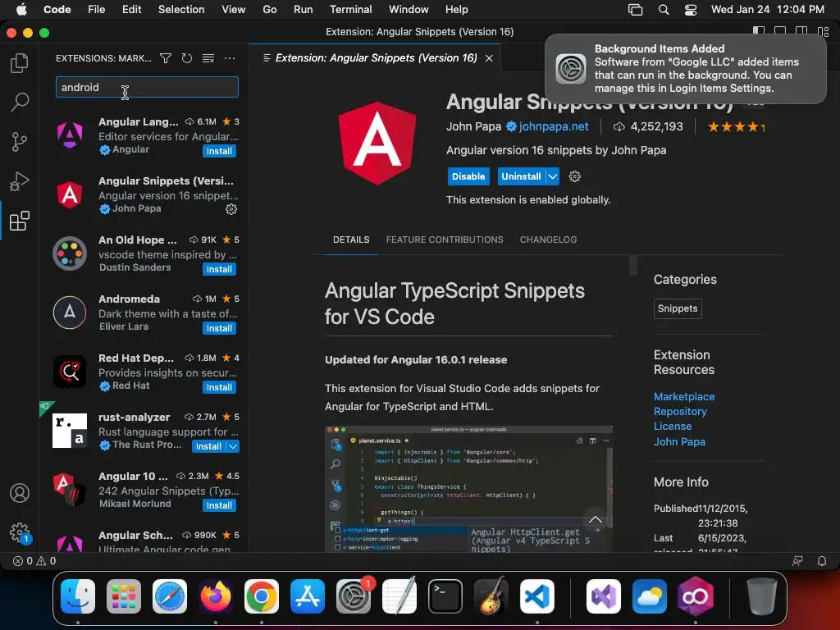840x630 pixels.
Task: Open Control Center in menu bar
Action: click(x=691, y=10)
